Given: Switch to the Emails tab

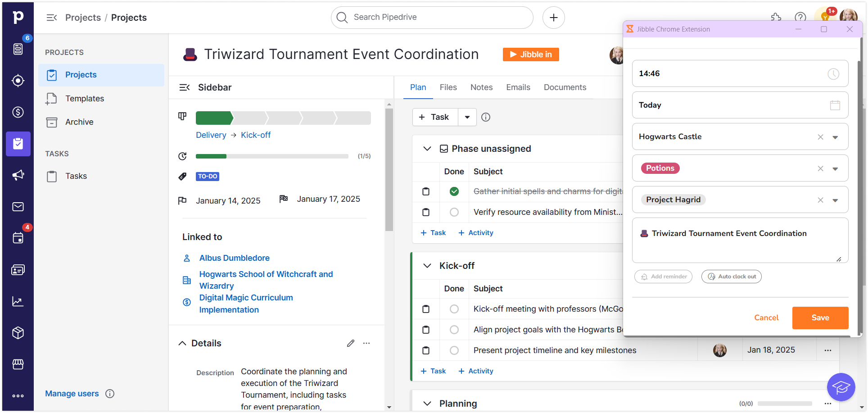Looking at the screenshot, I should 518,87.
